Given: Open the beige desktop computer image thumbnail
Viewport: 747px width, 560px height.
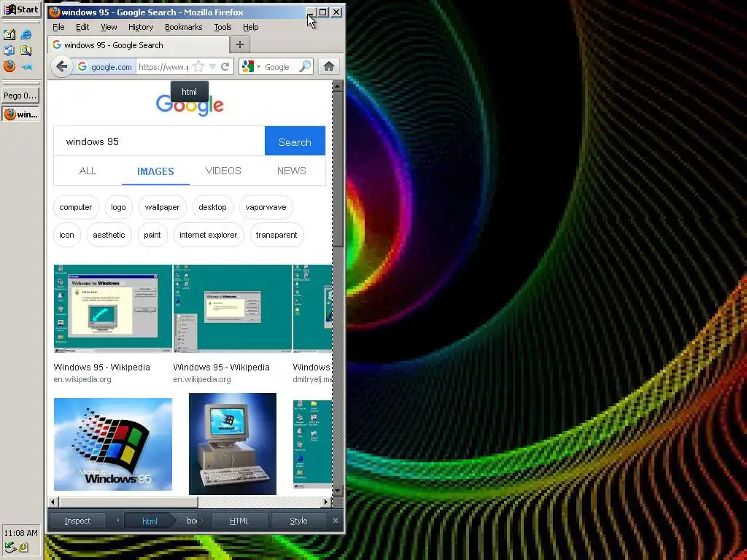Looking at the screenshot, I should pyautogui.click(x=233, y=444).
